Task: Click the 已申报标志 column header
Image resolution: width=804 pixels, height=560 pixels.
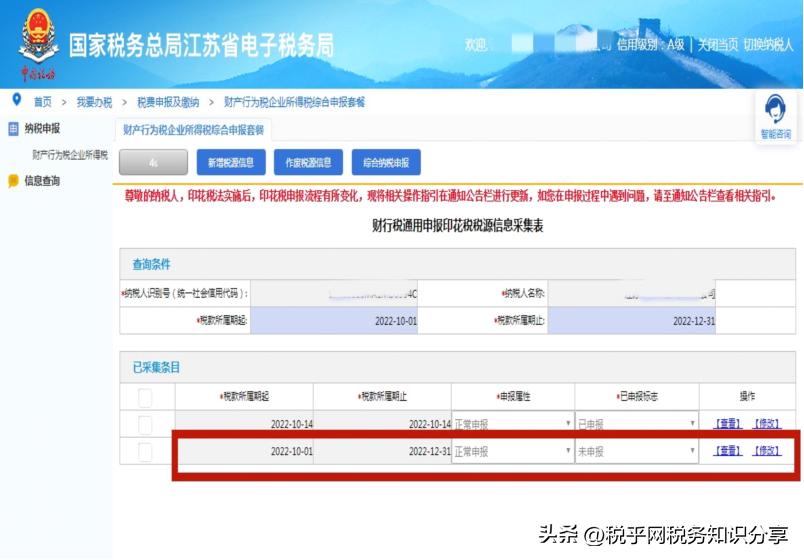Action: coord(637,396)
